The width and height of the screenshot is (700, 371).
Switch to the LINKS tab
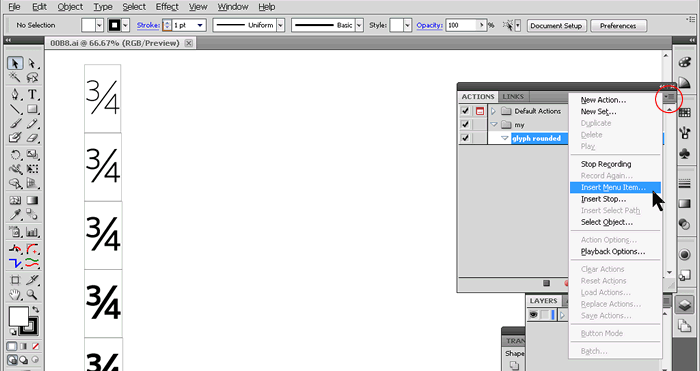click(x=512, y=96)
